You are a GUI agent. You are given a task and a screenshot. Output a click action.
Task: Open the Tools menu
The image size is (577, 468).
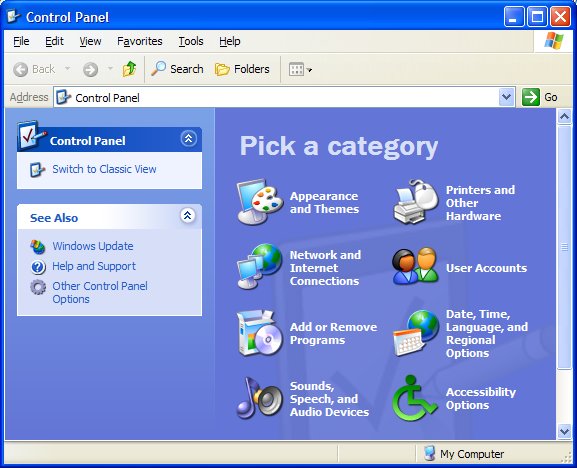coord(191,41)
